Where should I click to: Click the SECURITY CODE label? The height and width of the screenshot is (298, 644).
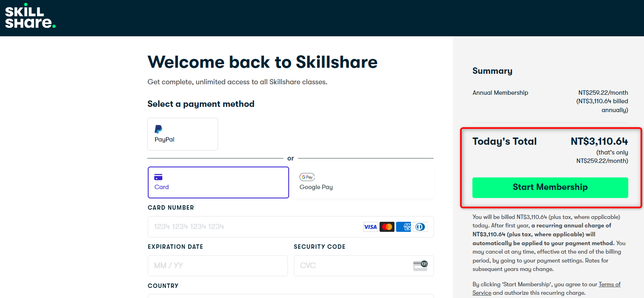(319, 247)
